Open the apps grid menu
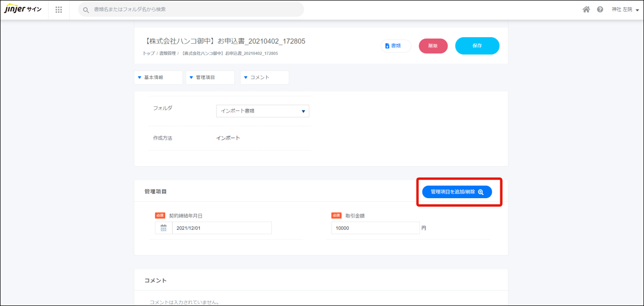 point(59,10)
